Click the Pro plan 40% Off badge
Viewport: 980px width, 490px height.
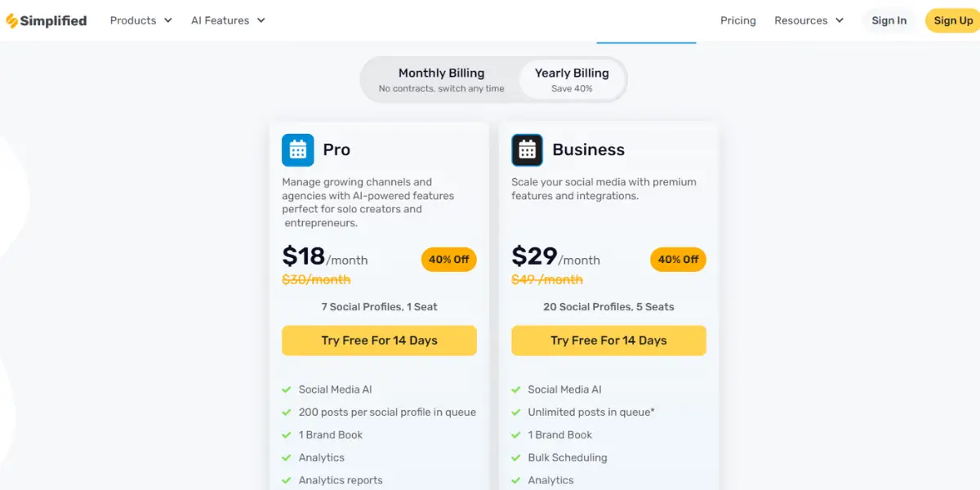point(449,260)
